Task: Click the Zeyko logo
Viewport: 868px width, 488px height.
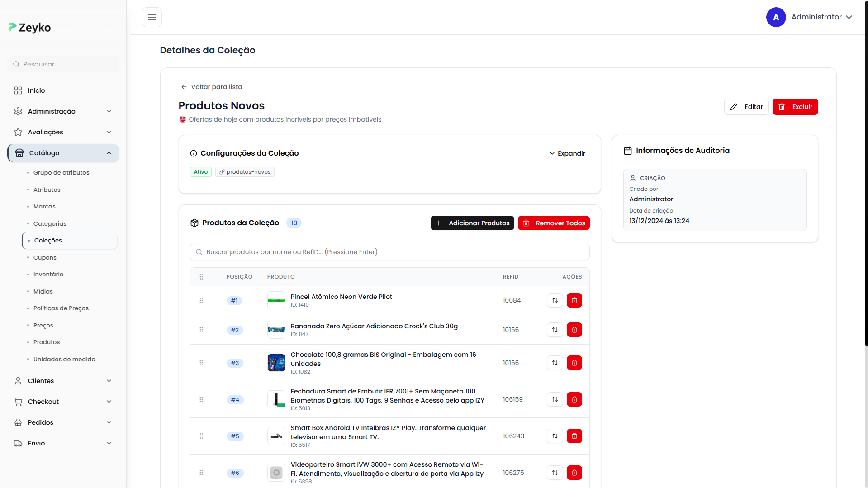Action: 30,28
